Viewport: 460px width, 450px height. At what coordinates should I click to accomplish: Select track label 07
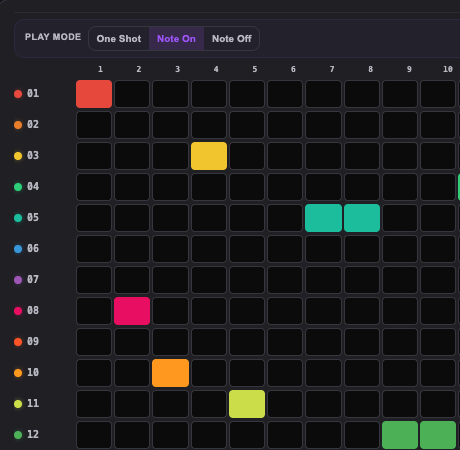pos(33,279)
